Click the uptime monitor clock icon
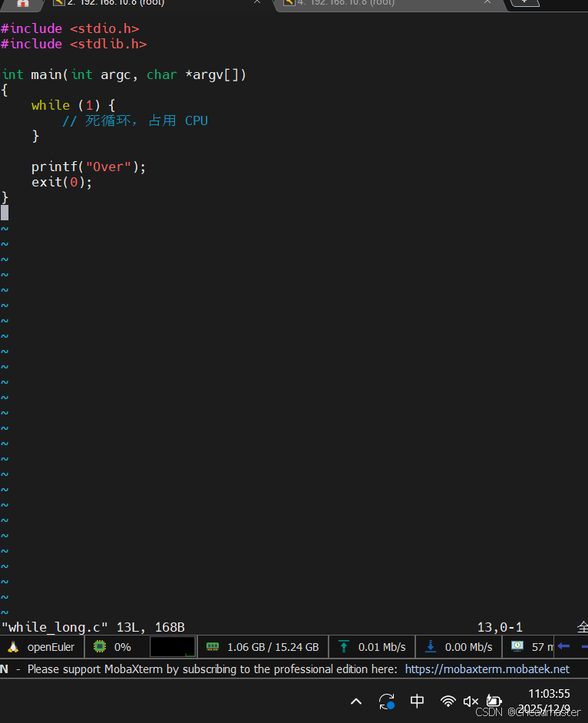 click(517, 646)
